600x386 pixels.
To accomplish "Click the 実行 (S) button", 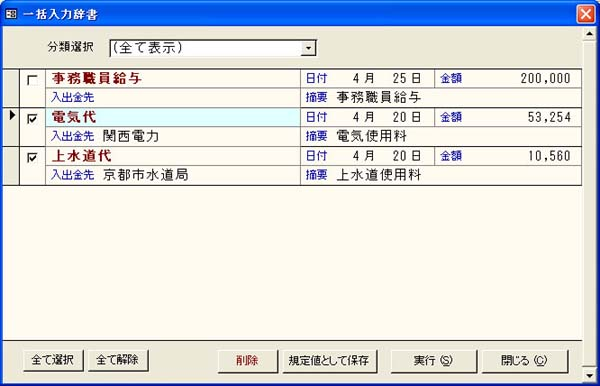I will 434,361.
